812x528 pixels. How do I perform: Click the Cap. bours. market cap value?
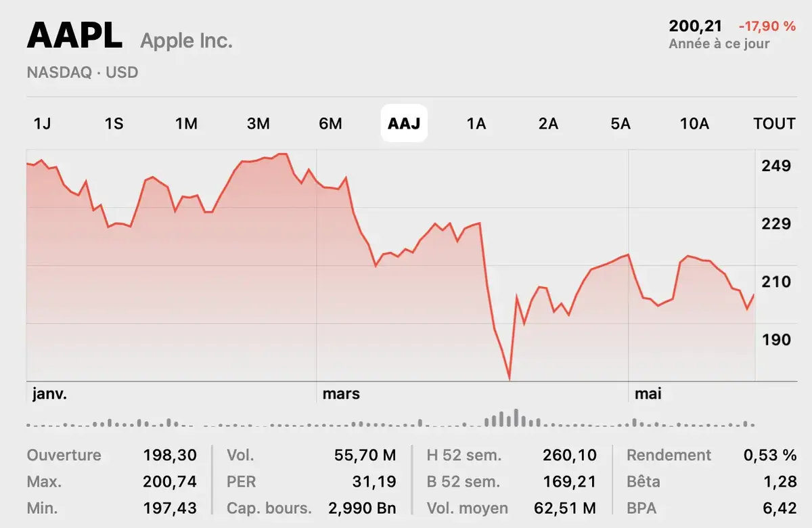click(364, 508)
